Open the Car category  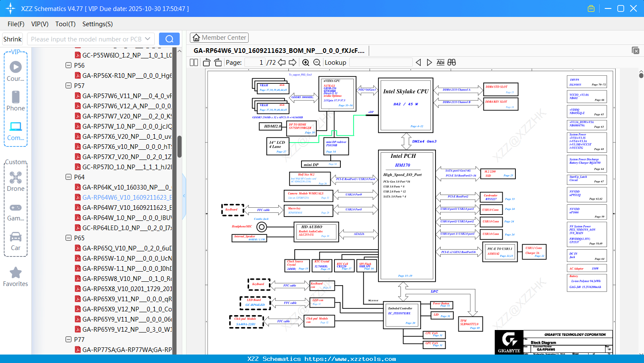[16, 241]
